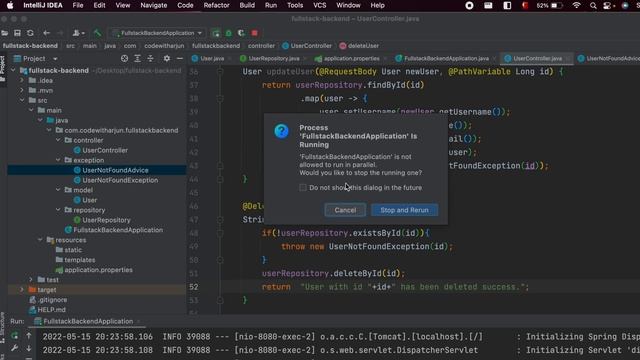Build project with green hammer icon
Viewport: 640px width, 360px height.
[97, 33]
